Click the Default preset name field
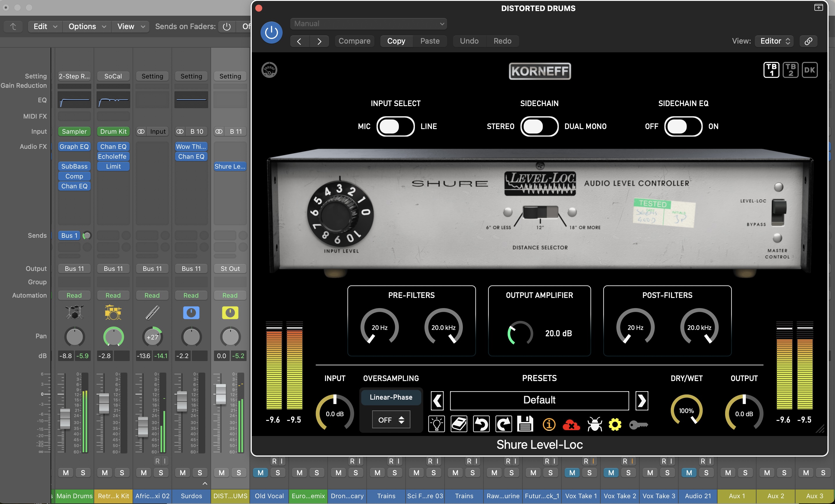Screen dimensions: 835x504 [x=539, y=400]
